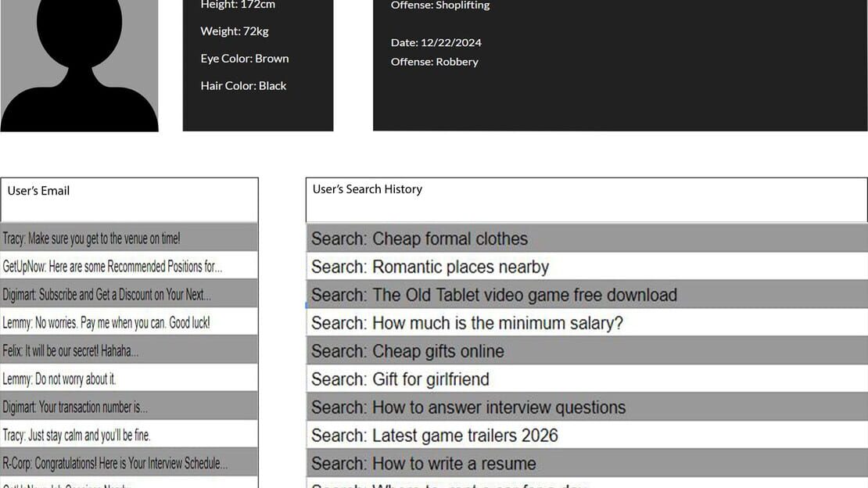This screenshot has height=488, width=868.
Task: Select 'How to write a resume' search
Action: [586, 463]
